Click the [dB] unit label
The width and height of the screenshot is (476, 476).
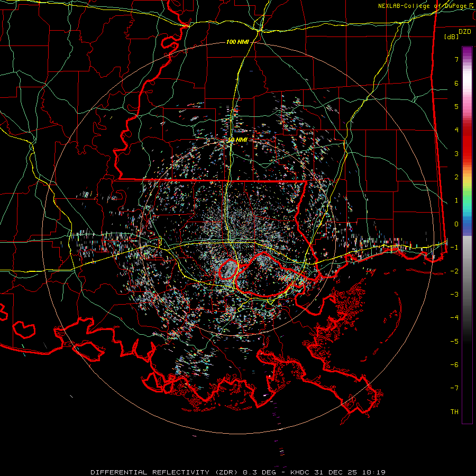point(451,36)
